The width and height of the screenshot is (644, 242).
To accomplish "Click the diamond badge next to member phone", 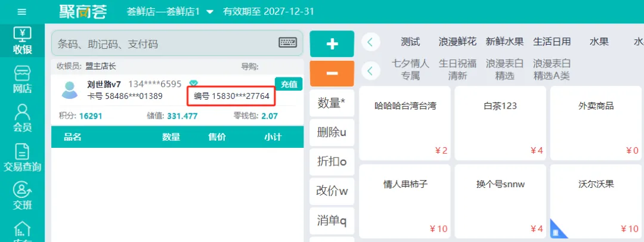I will pyautogui.click(x=193, y=84).
